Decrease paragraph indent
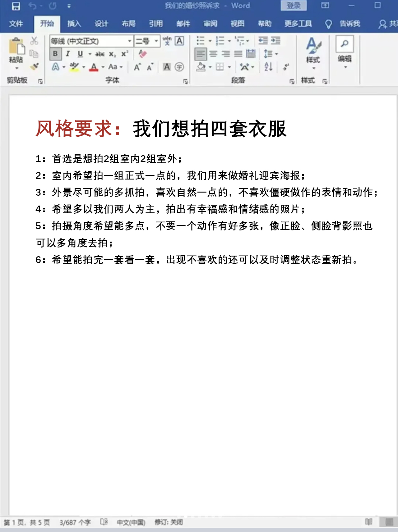398x532 pixels. pyautogui.click(x=263, y=41)
